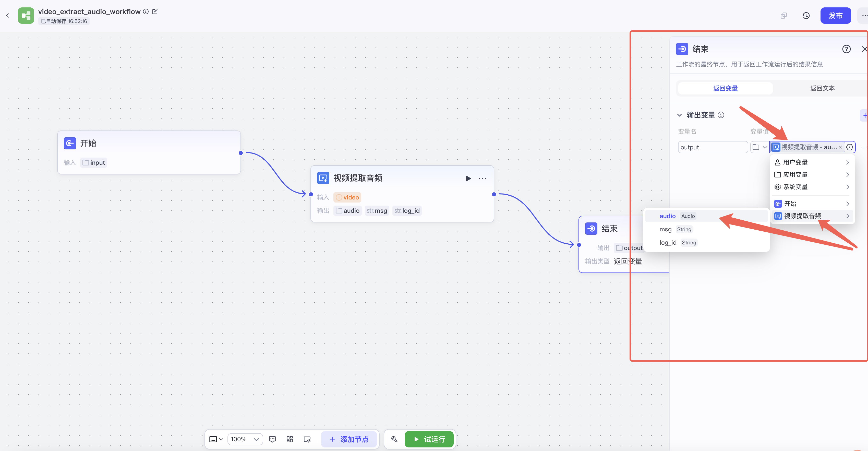The image size is (868, 451).
Task: Open the more options menu in header
Action: point(864,16)
